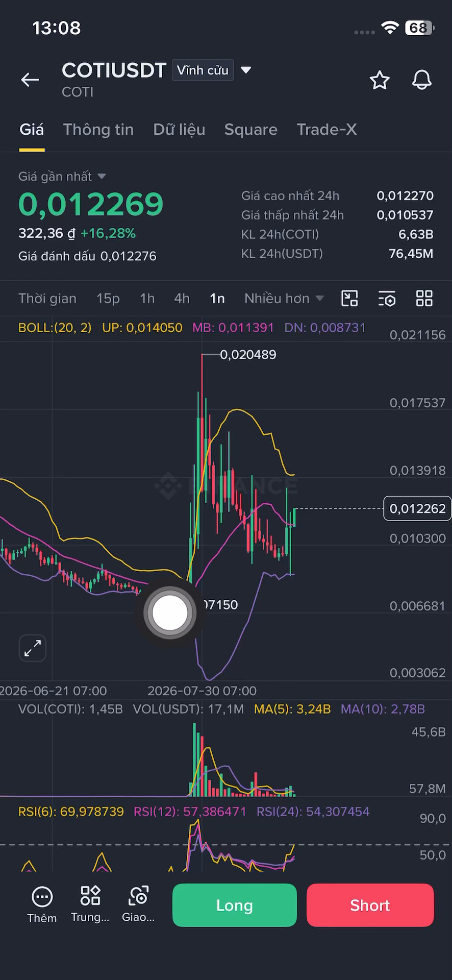The image size is (452, 980).
Task: Tap the KL 24h(COTI) value 6,63B
Action: coord(416,234)
